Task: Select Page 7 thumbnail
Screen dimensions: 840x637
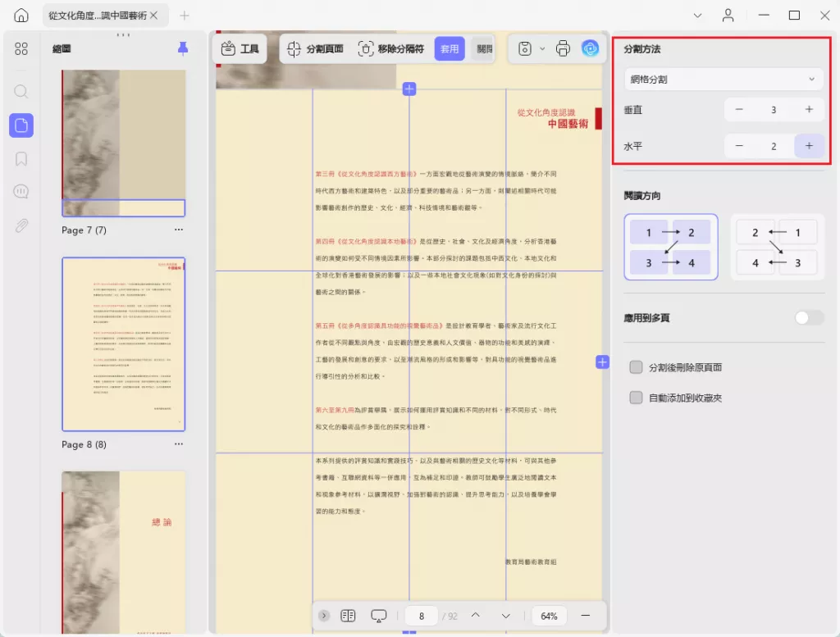Action: point(123,143)
